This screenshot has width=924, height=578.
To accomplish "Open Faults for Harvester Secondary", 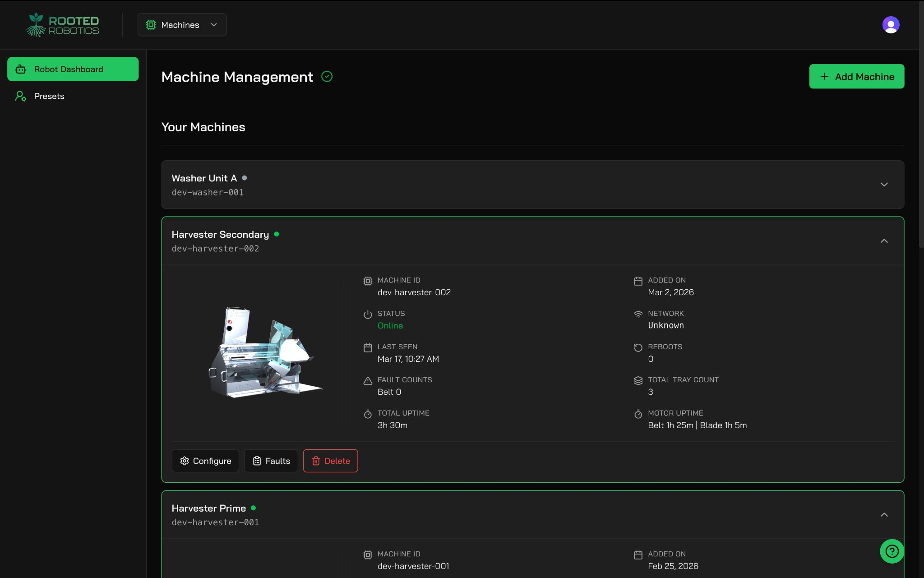I will (x=271, y=461).
